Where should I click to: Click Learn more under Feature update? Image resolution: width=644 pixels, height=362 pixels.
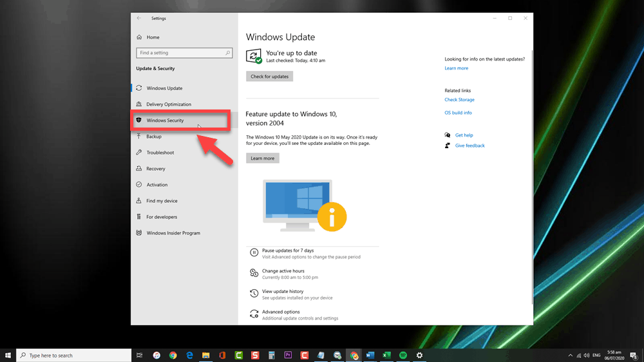point(263,158)
